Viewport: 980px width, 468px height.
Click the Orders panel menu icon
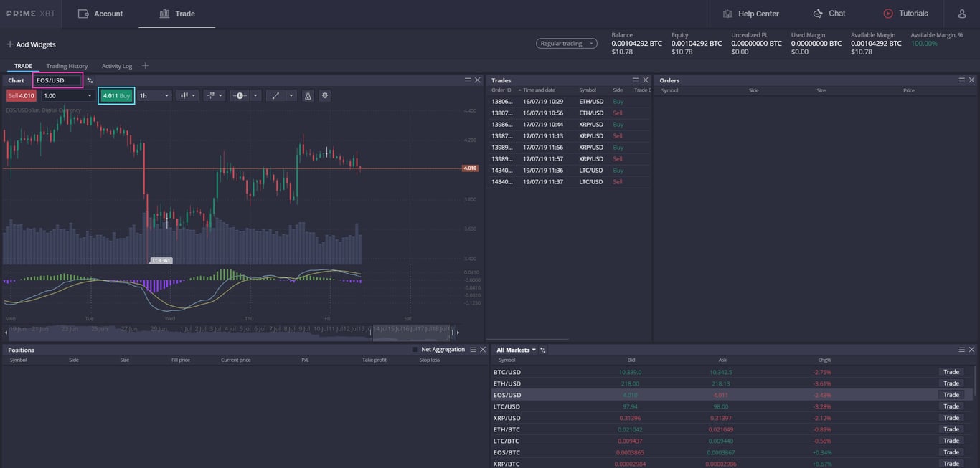pos(961,80)
